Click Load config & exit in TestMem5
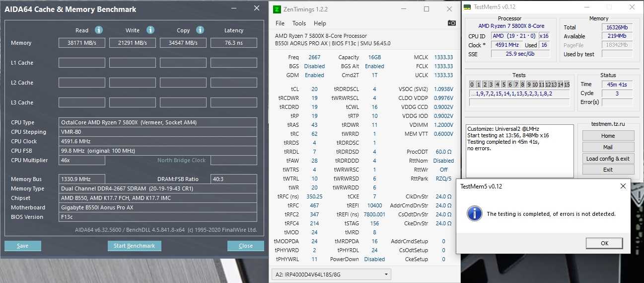The image size is (644, 283). (608, 159)
